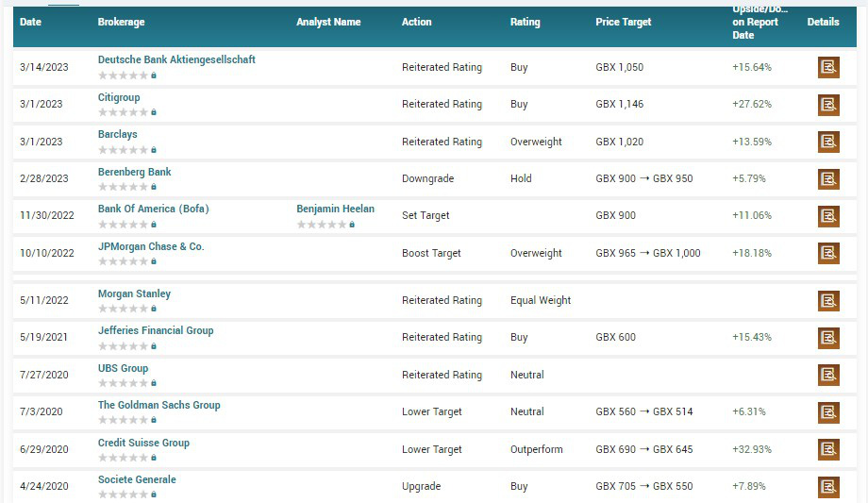Screen dimensions: 868x503
Task: Click details icon for Bank of America row
Action: (x=827, y=216)
